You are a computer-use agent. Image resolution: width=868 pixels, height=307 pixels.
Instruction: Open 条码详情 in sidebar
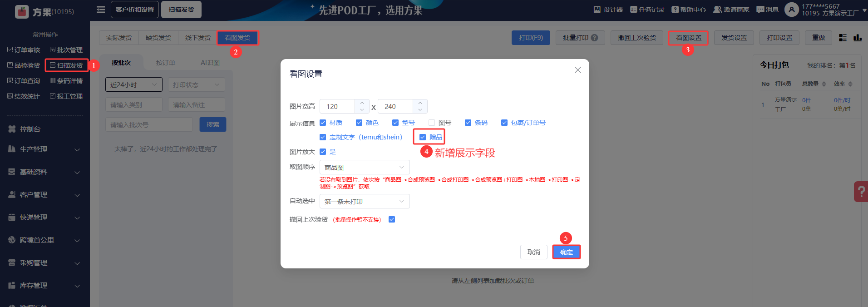pyautogui.click(x=66, y=81)
